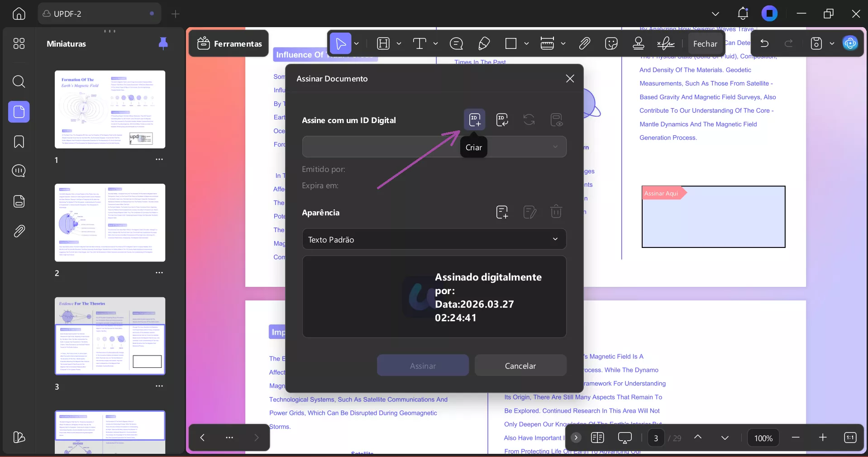
Task: Select the Text tool
Action: [420, 43]
